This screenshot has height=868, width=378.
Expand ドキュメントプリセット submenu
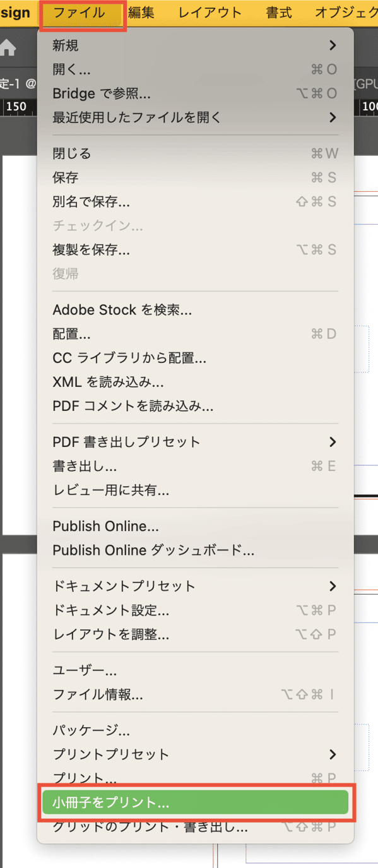click(x=196, y=586)
